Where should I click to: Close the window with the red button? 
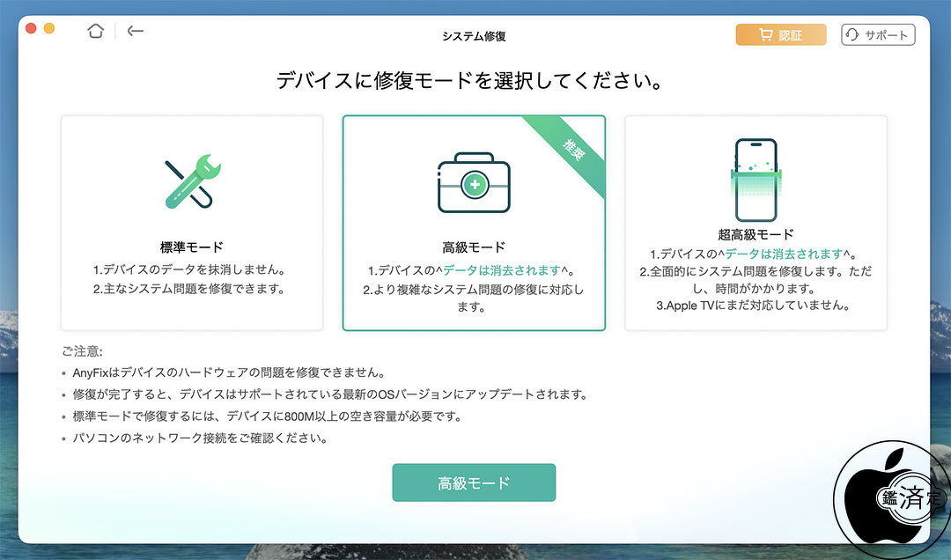[31, 28]
